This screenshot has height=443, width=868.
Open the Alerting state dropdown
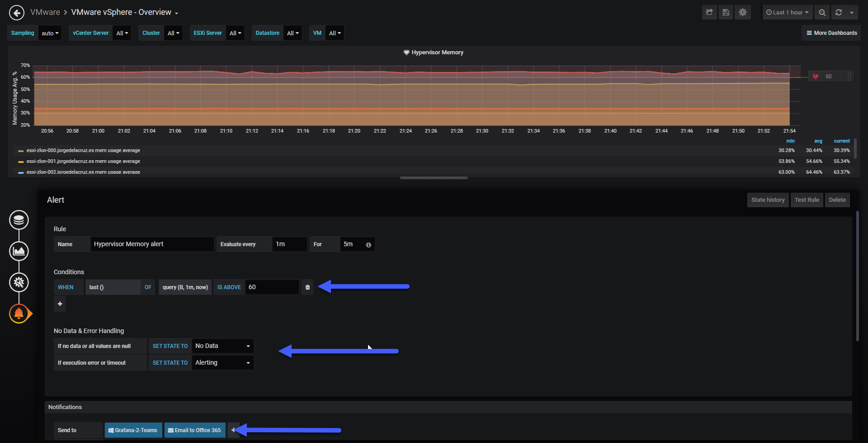222,363
